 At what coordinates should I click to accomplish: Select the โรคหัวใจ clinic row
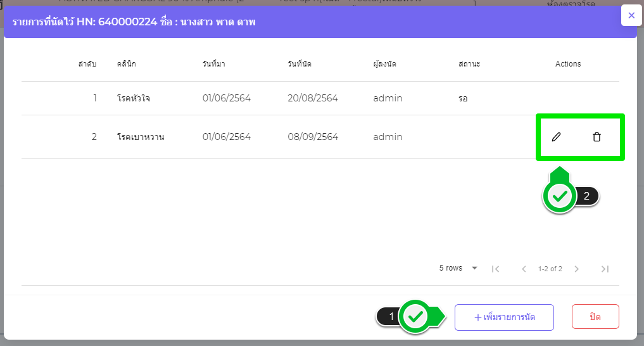click(x=134, y=98)
